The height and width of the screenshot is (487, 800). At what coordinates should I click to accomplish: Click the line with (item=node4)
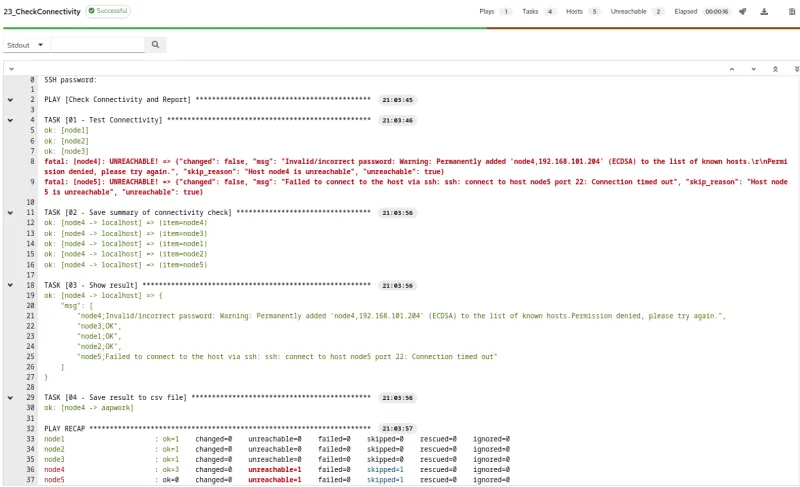coord(126,223)
